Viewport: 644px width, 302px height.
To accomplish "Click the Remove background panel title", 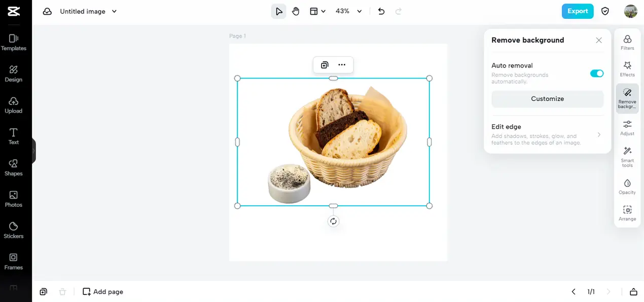I will tap(528, 40).
